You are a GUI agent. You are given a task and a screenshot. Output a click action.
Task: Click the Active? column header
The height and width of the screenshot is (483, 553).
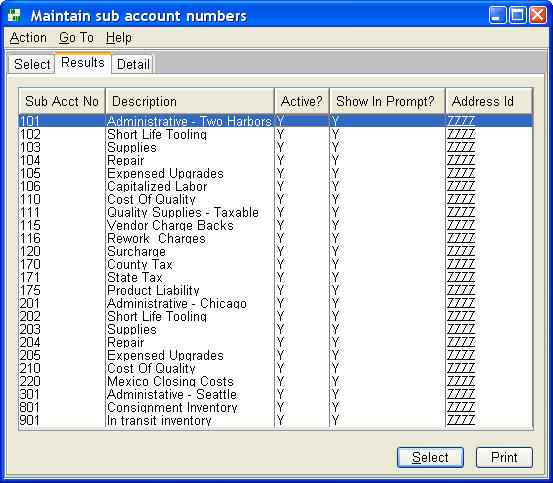[302, 102]
